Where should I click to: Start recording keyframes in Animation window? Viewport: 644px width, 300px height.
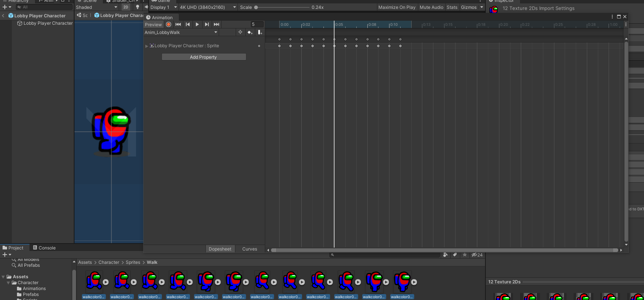pos(169,24)
